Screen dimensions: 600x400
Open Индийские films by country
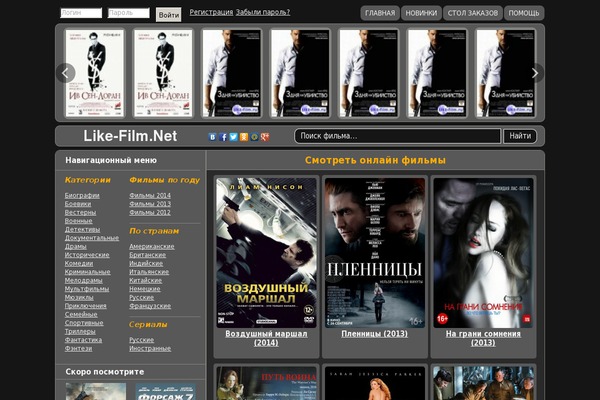(146, 263)
